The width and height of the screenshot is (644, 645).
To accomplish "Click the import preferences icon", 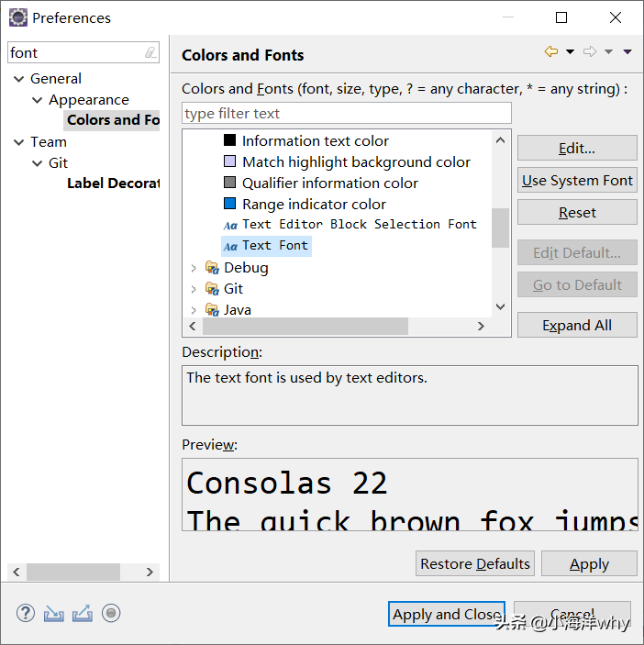I will (54, 613).
